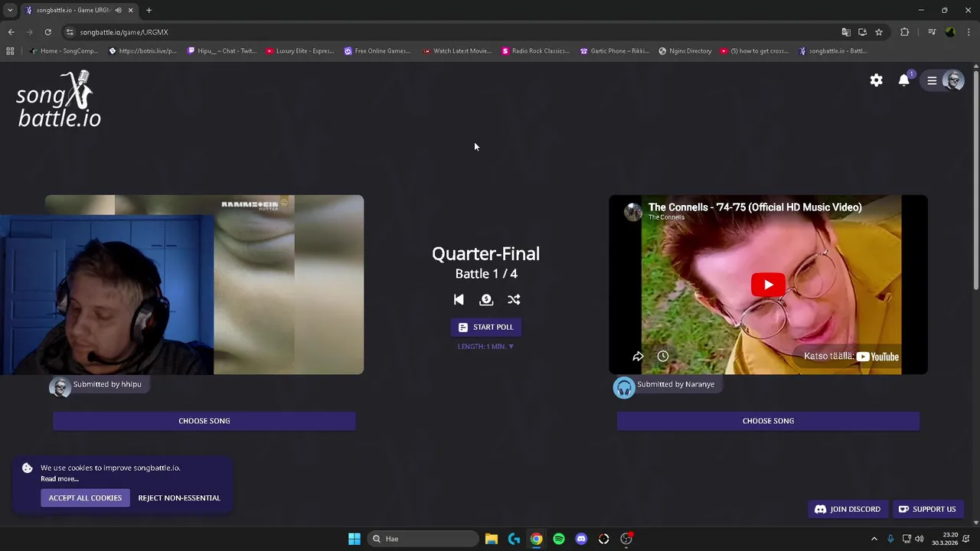980x551 pixels.
Task: Click the coin icon under Battle 1 / 4
Action: (x=486, y=300)
